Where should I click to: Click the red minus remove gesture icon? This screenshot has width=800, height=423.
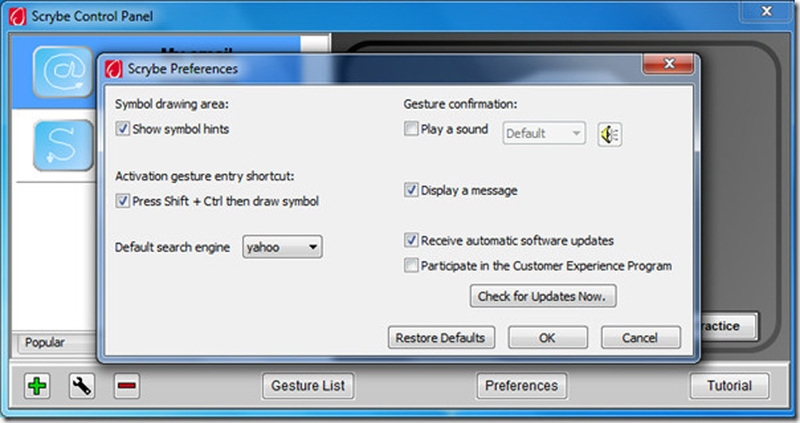click(x=126, y=386)
